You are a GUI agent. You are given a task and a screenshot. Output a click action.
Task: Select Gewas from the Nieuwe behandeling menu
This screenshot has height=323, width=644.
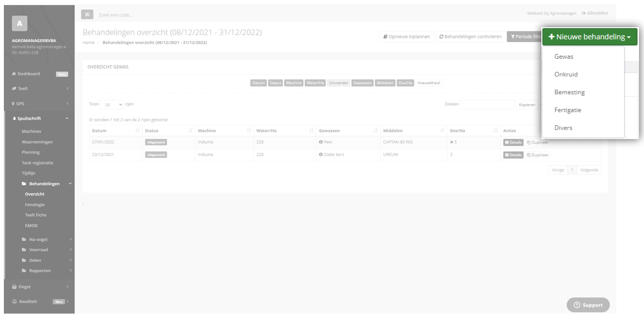tap(564, 57)
